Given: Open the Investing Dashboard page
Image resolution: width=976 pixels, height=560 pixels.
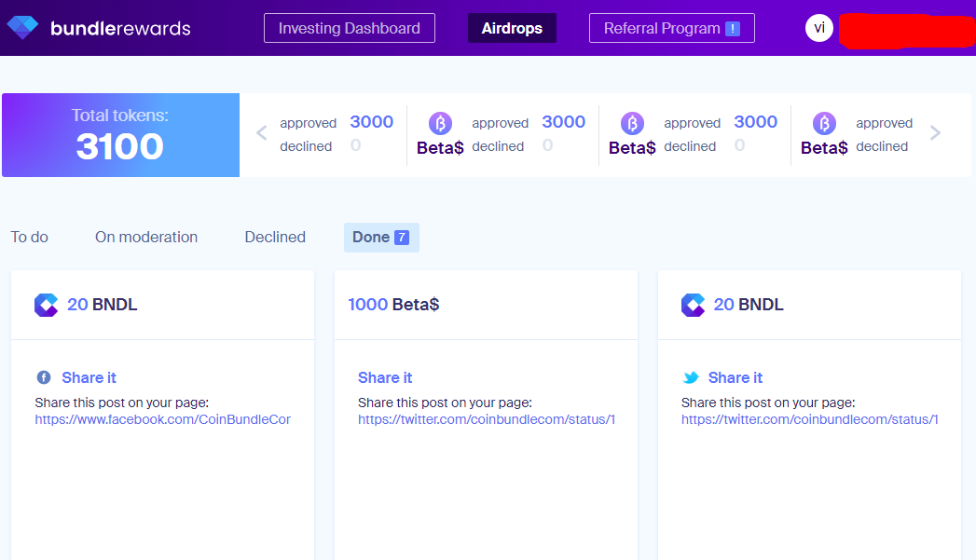Looking at the screenshot, I should coord(350,28).
